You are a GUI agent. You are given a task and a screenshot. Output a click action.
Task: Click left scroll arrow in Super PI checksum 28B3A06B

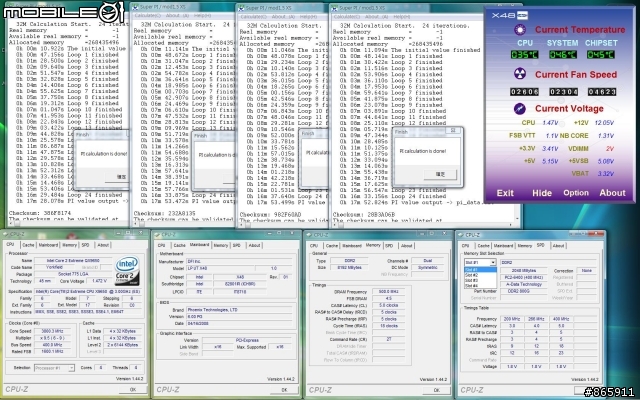click(335, 224)
